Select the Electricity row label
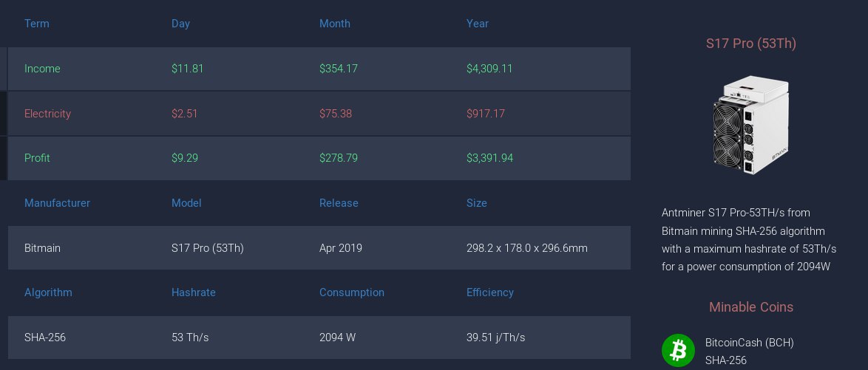The image size is (868, 370). pos(47,114)
